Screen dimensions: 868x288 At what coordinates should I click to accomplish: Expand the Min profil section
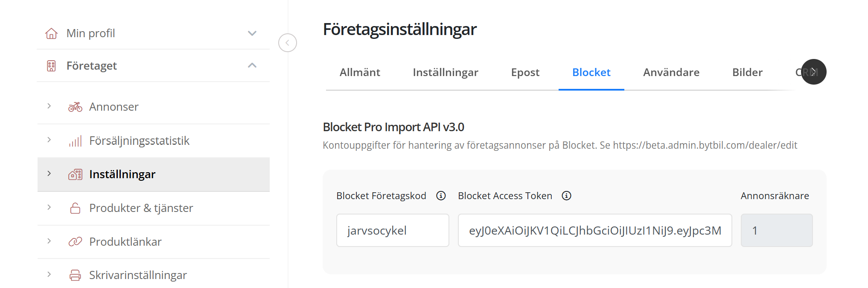[x=252, y=33]
